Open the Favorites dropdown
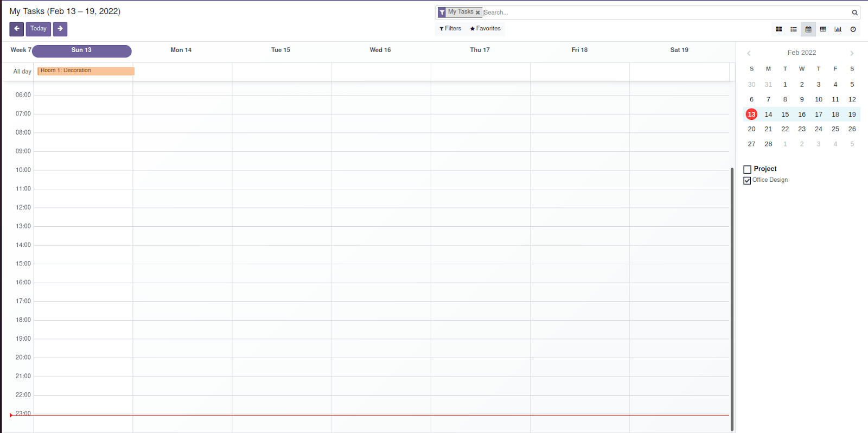The image size is (868, 433). click(486, 29)
